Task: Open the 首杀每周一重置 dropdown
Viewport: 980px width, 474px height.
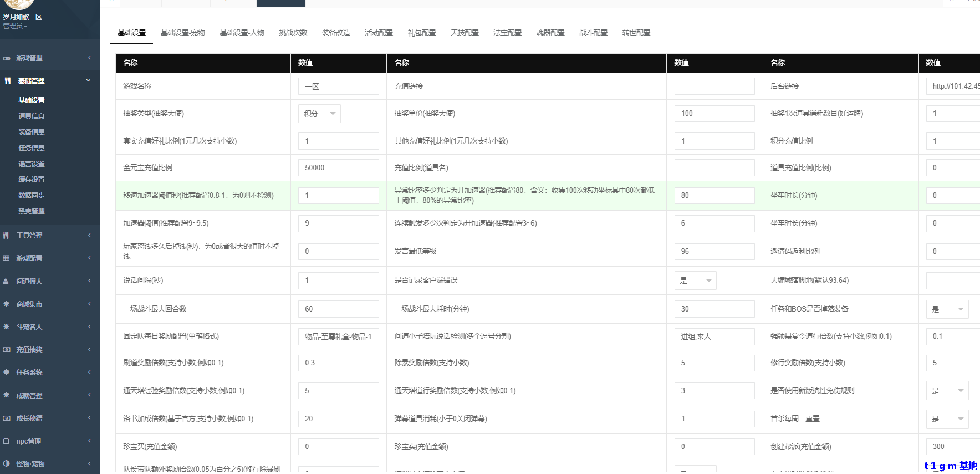Action: point(947,419)
